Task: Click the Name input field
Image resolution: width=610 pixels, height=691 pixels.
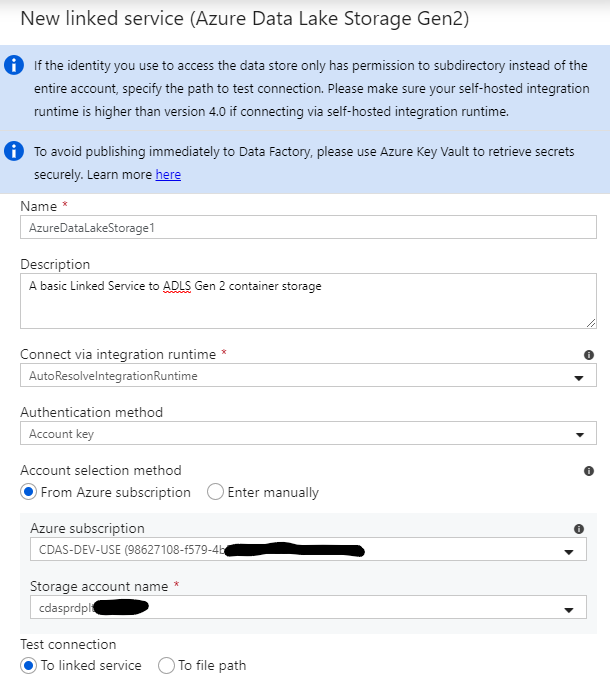Action: [309, 227]
